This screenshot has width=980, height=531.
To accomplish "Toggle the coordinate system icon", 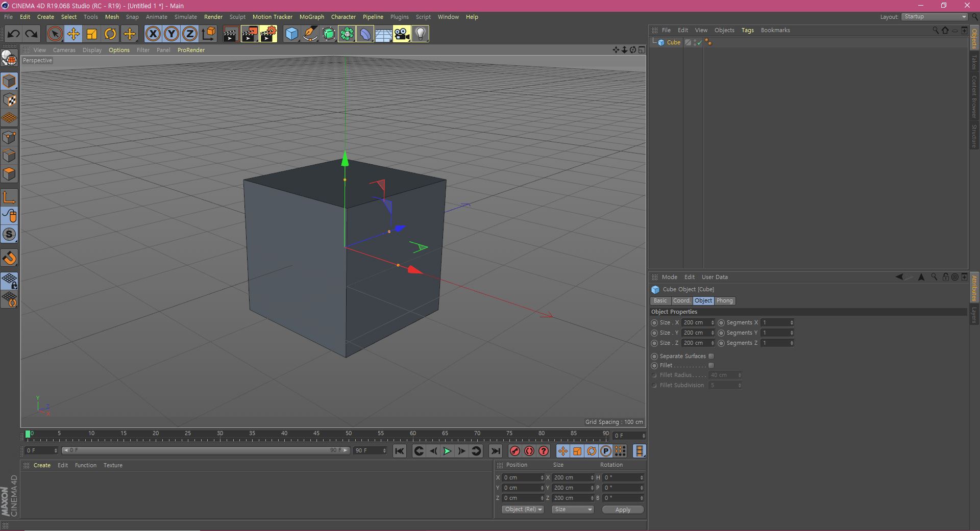I will 208,34.
